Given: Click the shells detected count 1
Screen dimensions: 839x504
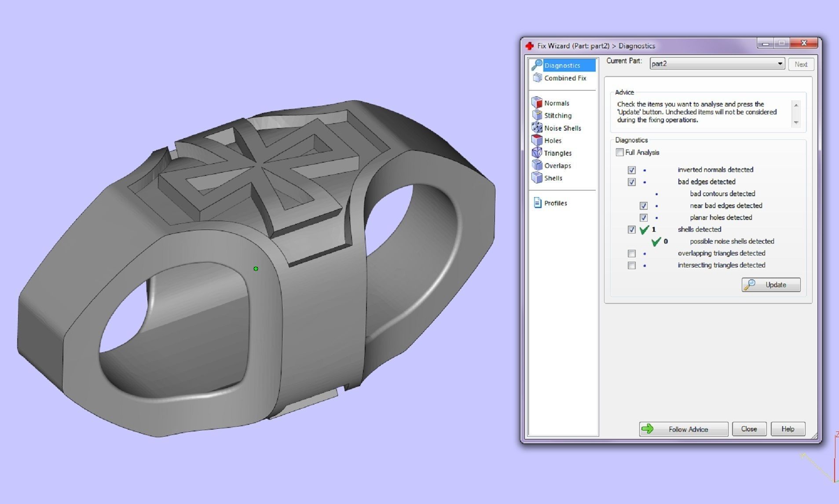Looking at the screenshot, I should [654, 229].
